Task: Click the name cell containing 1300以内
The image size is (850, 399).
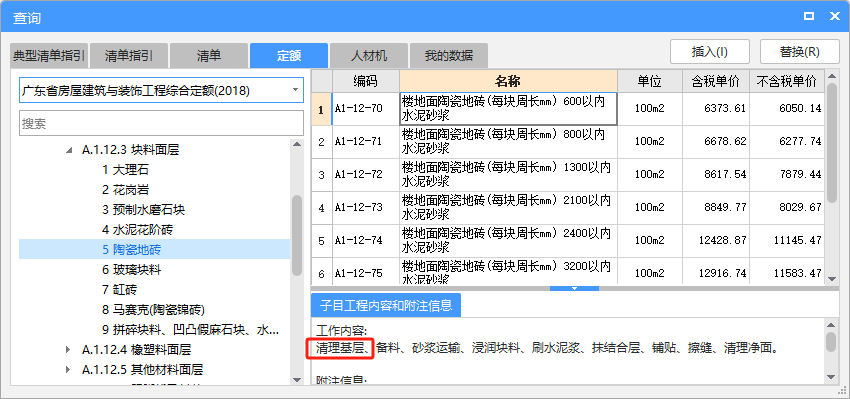Action: (x=508, y=175)
